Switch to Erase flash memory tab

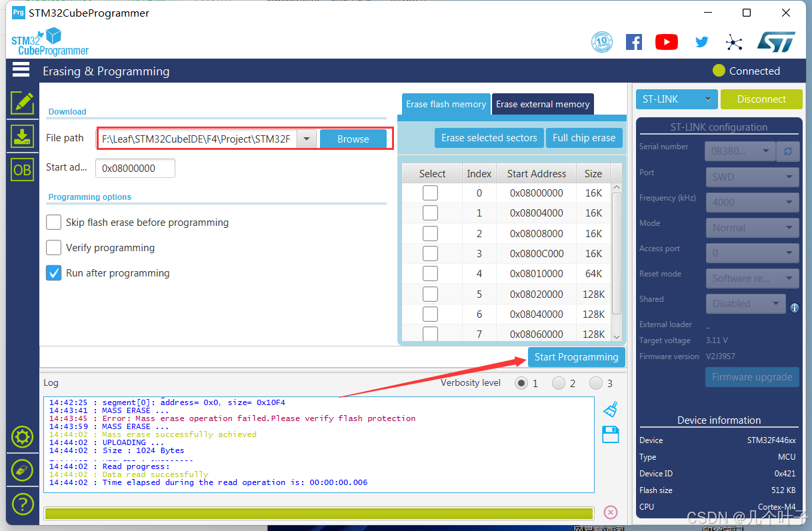pyautogui.click(x=446, y=104)
